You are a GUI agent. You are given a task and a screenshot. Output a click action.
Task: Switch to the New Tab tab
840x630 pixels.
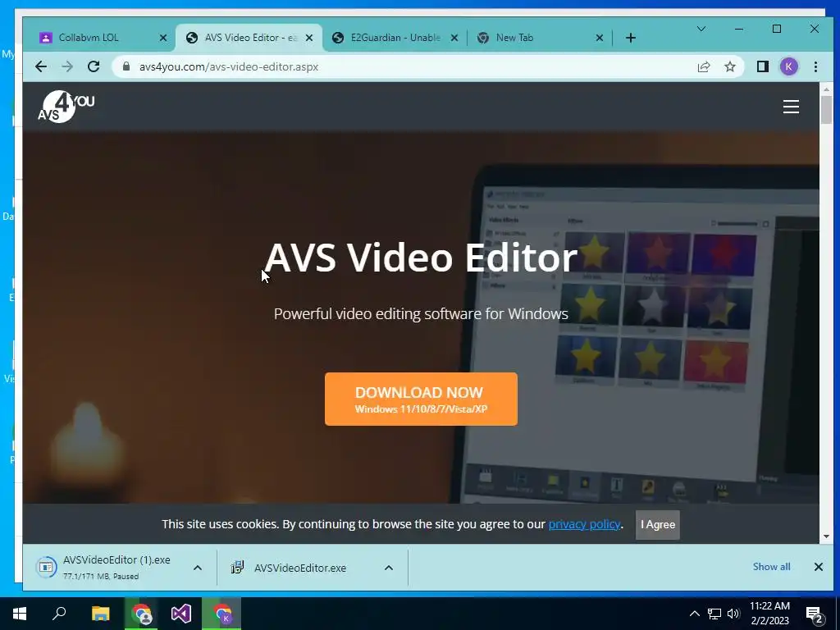click(x=540, y=38)
